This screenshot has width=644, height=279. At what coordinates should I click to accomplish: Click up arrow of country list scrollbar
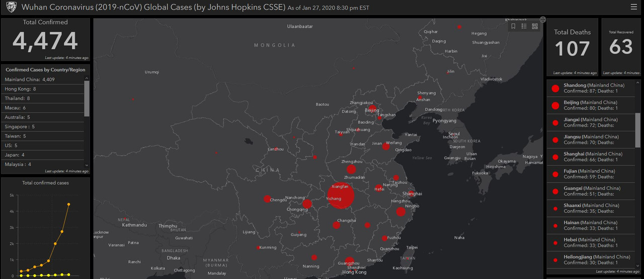[x=87, y=77]
